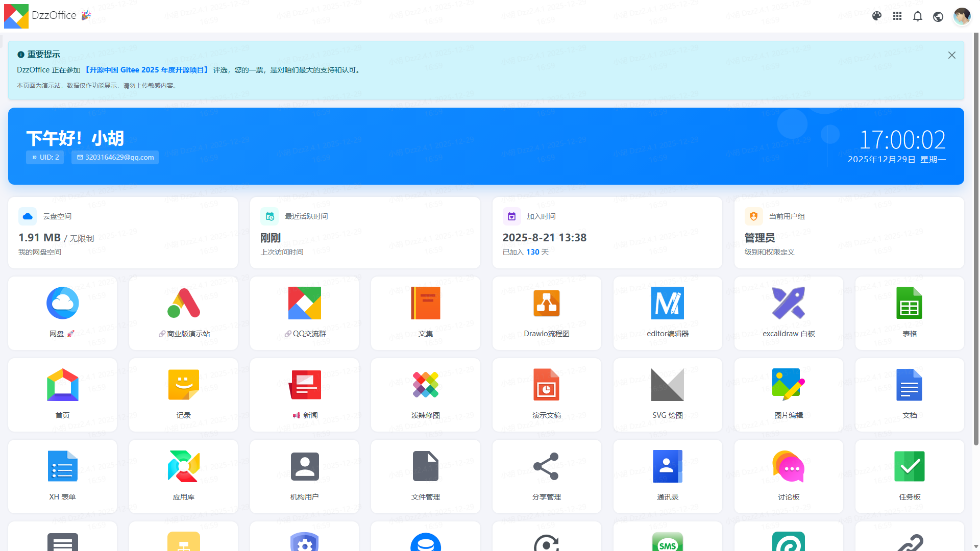Click the 17:00:02 clock display
The width and height of the screenshot is (980, 551).
tap(902, 139)
